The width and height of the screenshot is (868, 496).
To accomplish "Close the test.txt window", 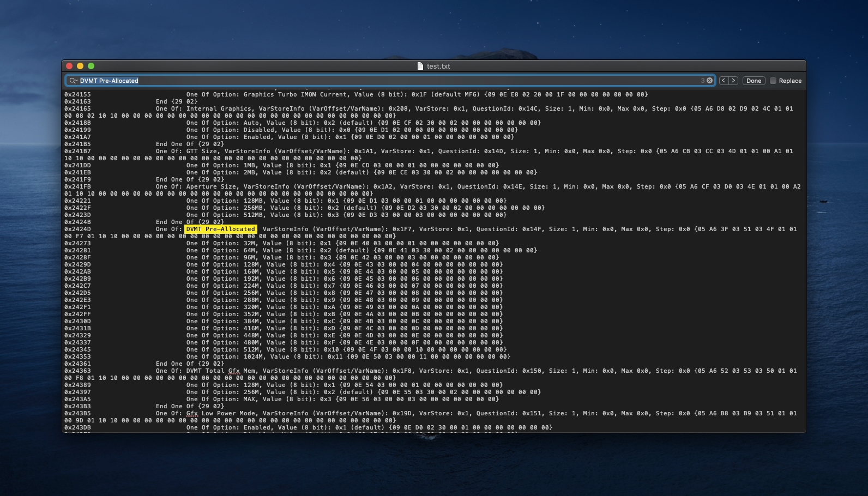I will point(69,66).
